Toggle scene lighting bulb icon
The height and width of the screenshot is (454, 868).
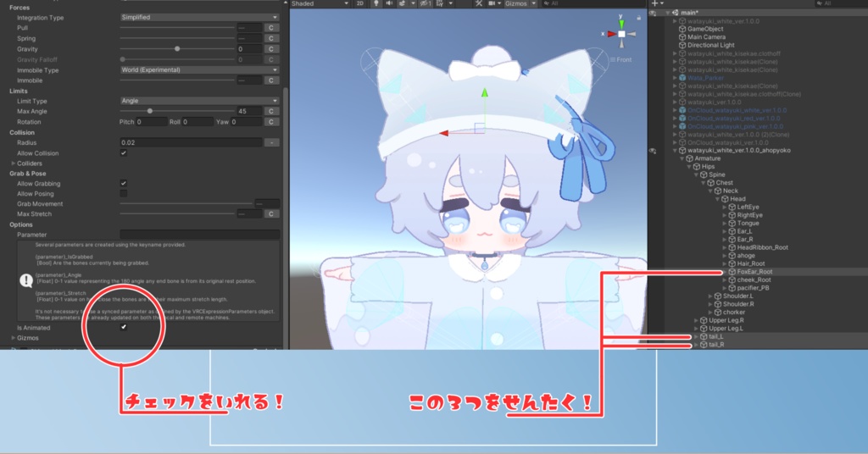click(376, 3)
